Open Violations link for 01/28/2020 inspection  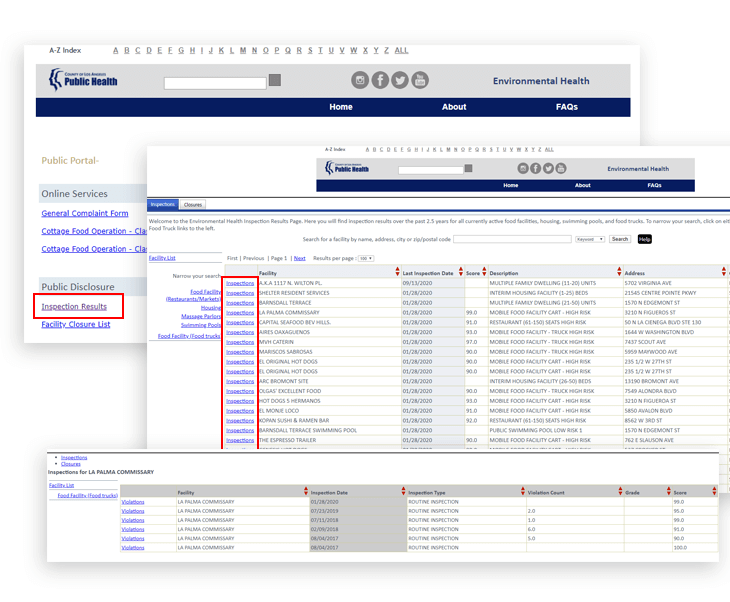point(133,502)
